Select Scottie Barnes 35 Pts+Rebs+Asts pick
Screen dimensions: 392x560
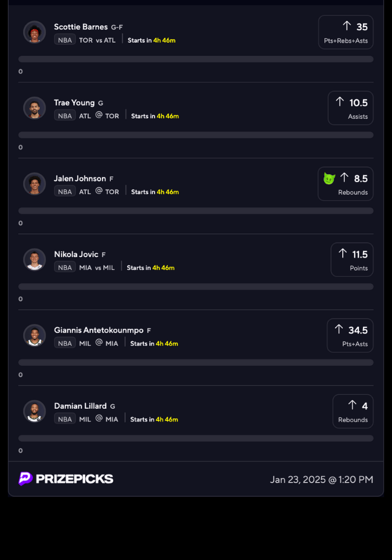[346, 32]
